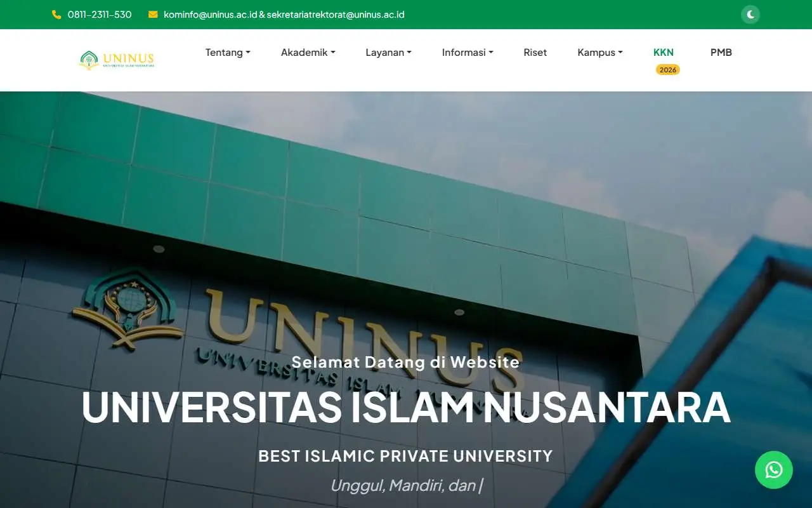Toggle dark mode with the moon icon
812x508 pixels.
(750, 15)
